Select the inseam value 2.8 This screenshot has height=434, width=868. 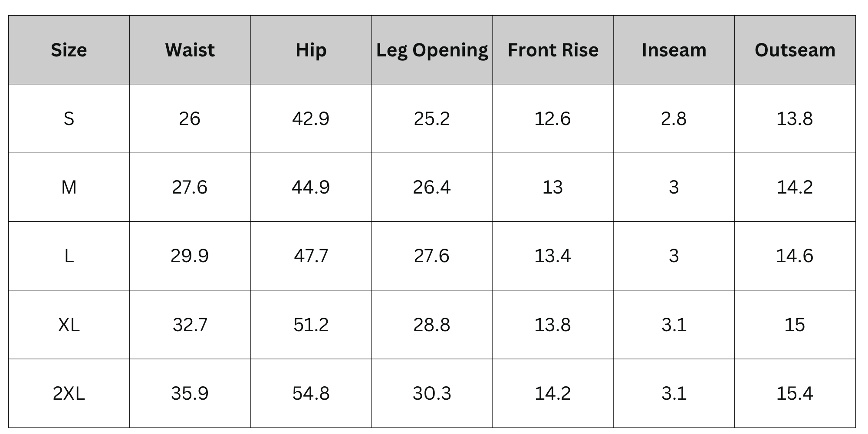(674, 118)
